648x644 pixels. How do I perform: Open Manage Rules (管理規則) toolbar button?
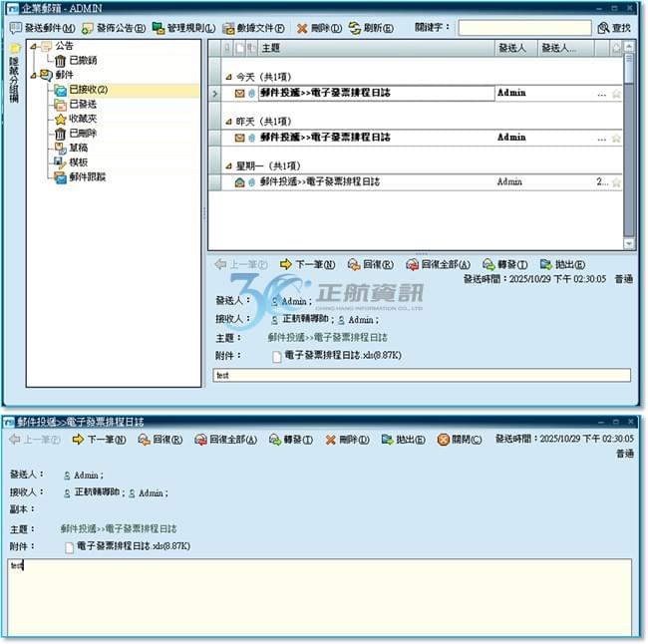click(x=183, y=28)
